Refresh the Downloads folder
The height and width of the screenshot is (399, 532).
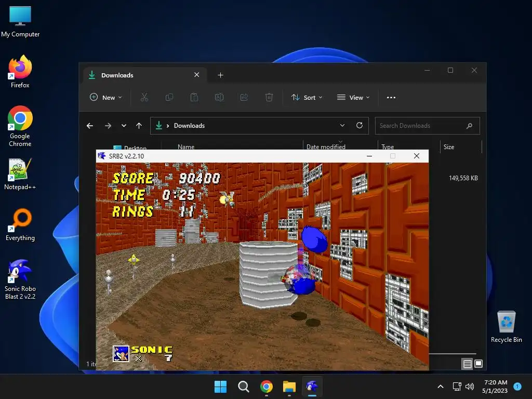[x=360, y=126]
